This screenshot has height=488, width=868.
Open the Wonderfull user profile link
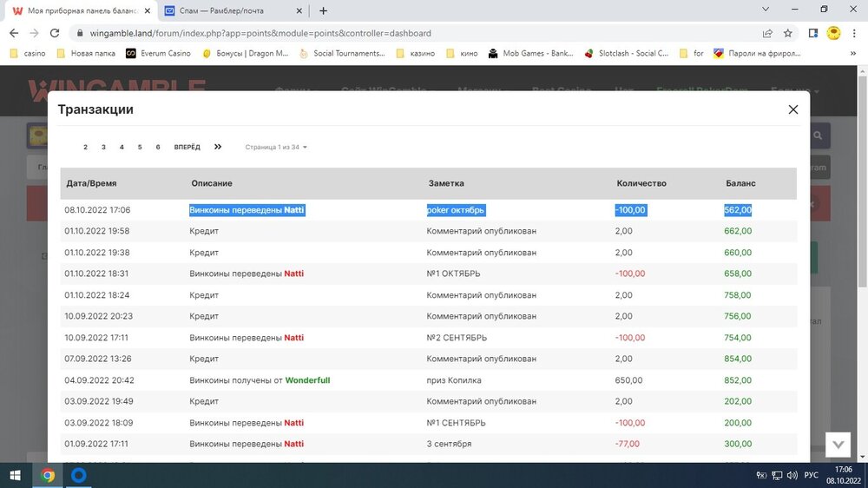pyautogui.click(x=307, y=380)
